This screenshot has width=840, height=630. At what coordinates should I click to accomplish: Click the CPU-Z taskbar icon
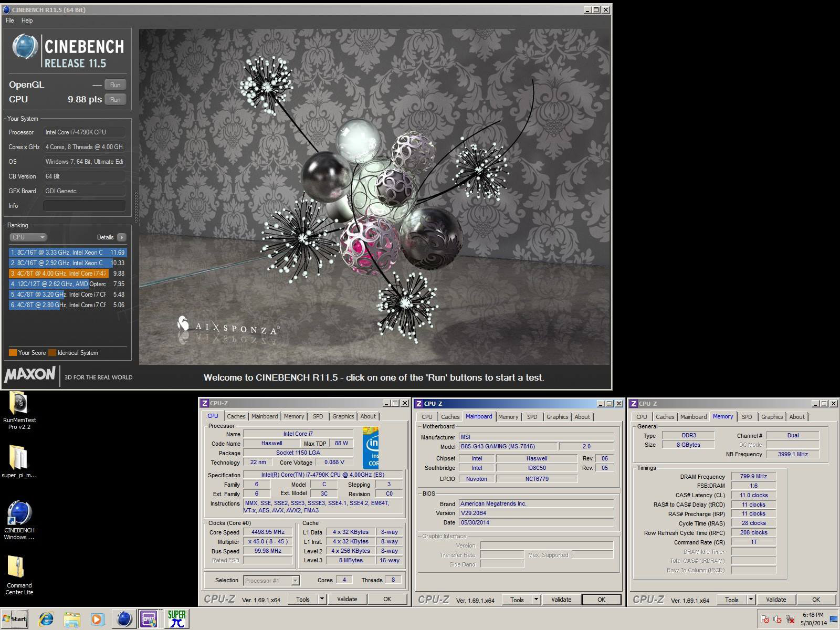click(x=149, y=619)
